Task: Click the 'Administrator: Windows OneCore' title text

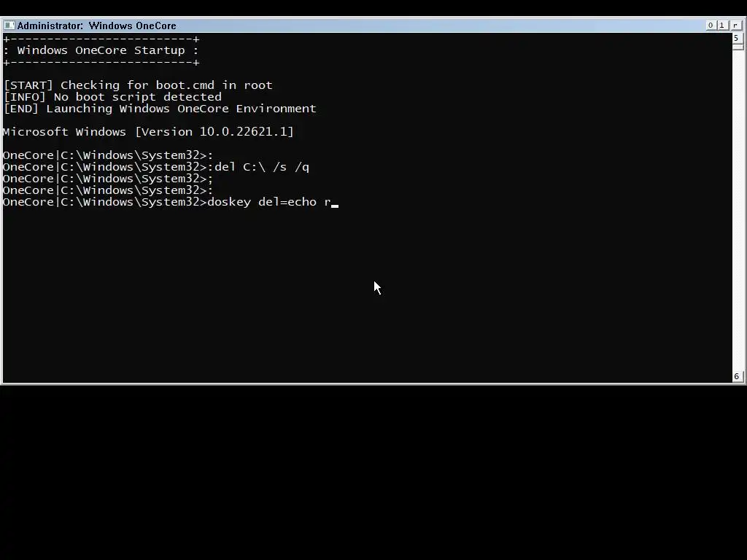Action: (x=97, y=26)
